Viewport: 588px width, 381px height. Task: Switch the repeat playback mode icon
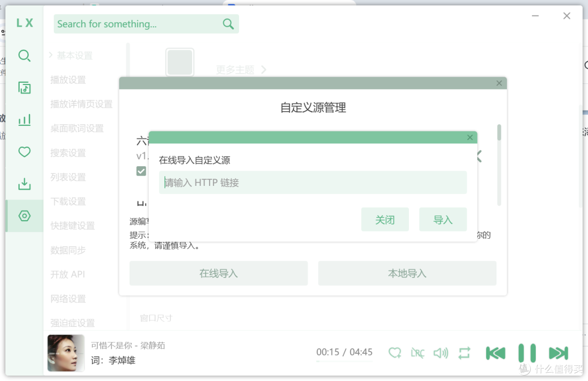tap(464, 353)
